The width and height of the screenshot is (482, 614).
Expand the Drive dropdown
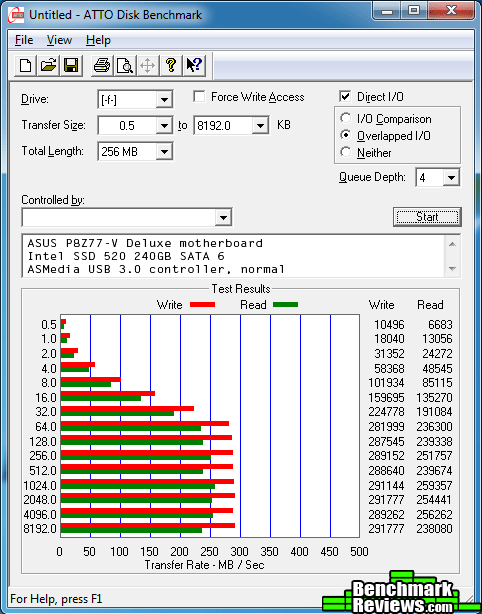164,100
